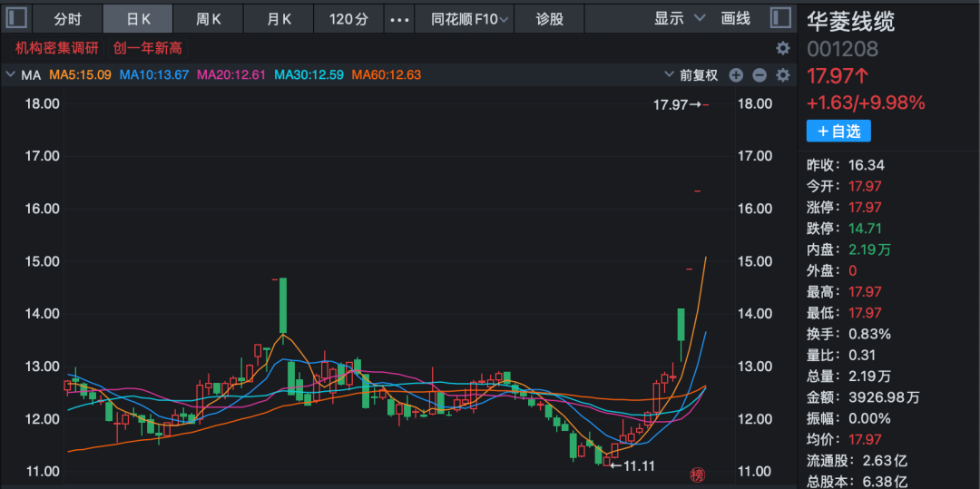This screenshot has height=489, width=980.
Task: Switch to the 月K monthly chart
Action: point(279,18)
